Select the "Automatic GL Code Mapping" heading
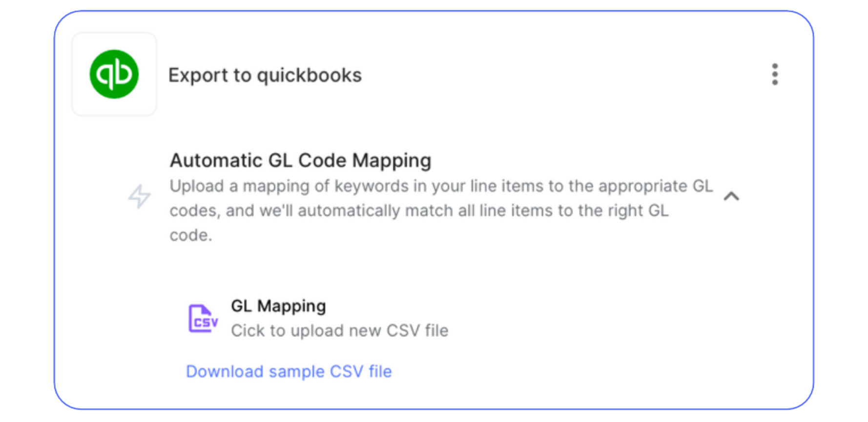Viewport: 868px width, 422px height. click(x=300, y=160)
